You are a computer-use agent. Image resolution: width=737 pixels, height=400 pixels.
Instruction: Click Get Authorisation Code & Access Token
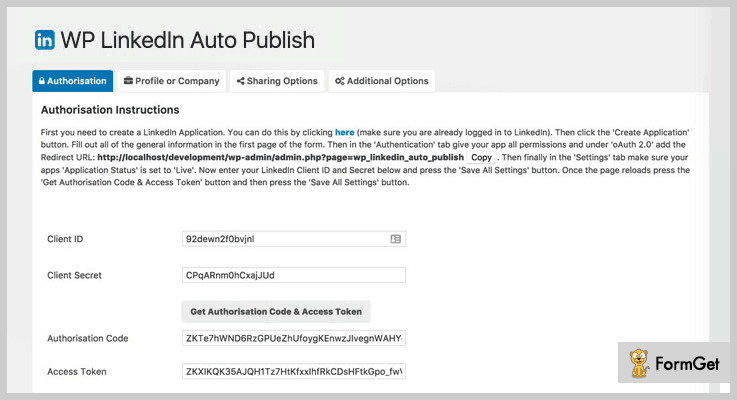point(276,312)
